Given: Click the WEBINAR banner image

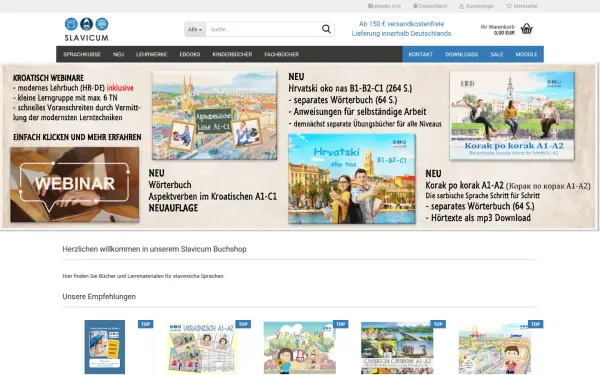Looking at the screenshot, I should tap(75, 184).
